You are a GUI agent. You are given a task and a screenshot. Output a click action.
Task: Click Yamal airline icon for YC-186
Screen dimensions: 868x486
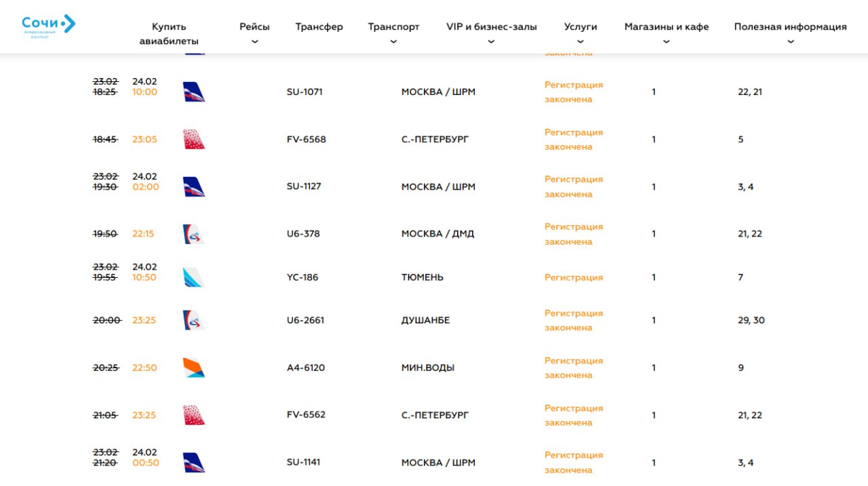pos(194,277)
